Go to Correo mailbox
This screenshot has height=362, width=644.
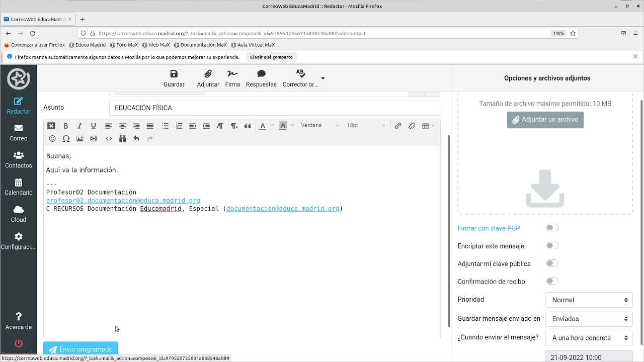pos(18,133)
